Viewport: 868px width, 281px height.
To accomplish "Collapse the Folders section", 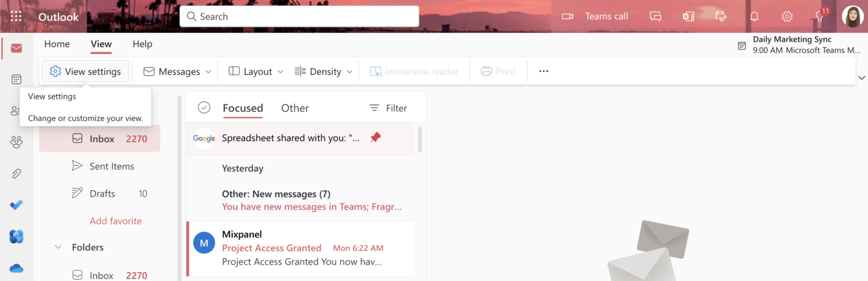I will coord(58,247).
